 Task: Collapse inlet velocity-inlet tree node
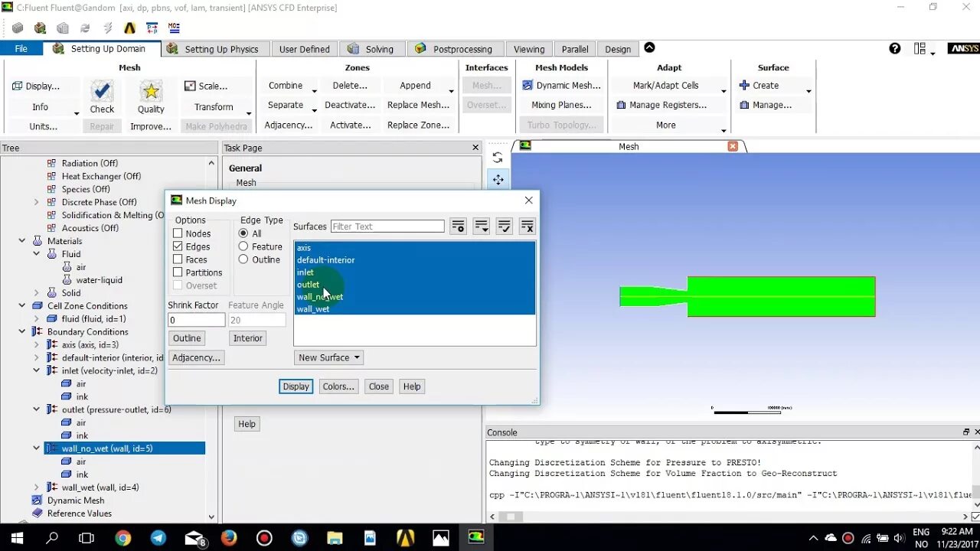(x=36, y=370)
